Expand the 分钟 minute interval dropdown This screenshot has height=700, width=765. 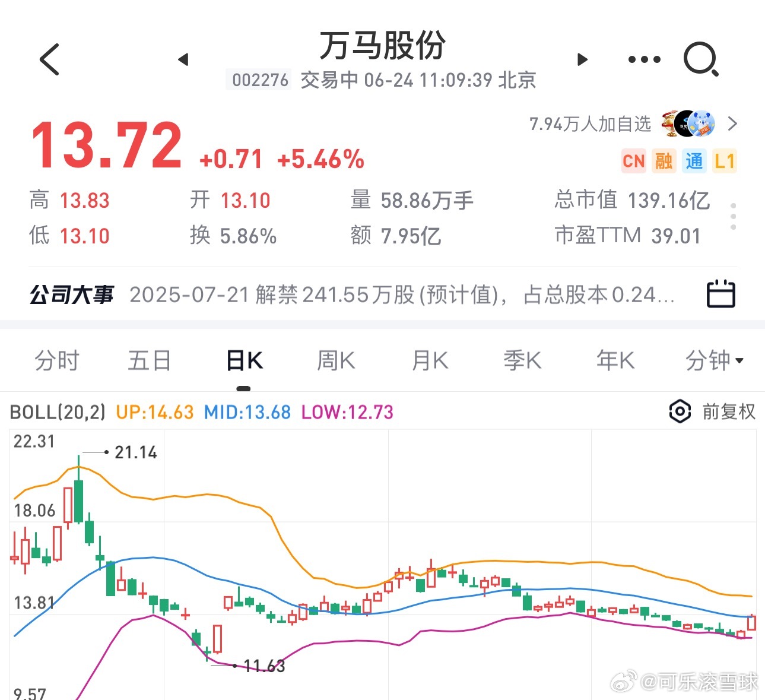pos(714,360)
